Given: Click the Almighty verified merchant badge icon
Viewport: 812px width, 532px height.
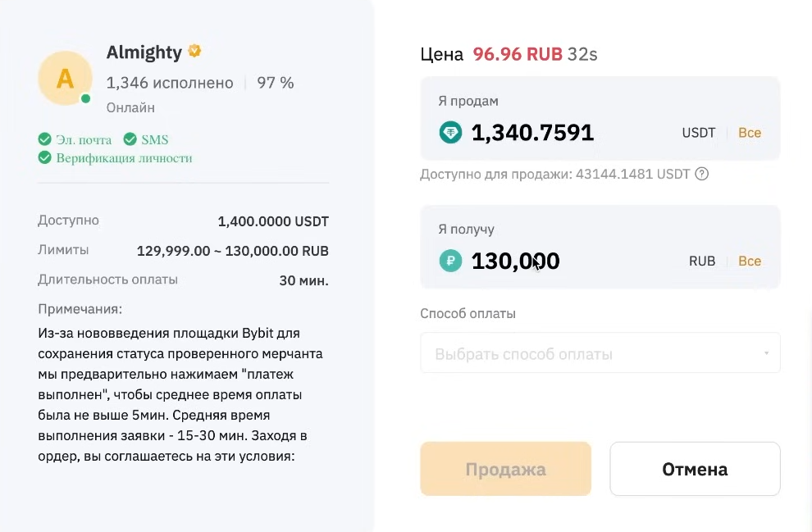Looking at the screenshot, I should (194, 52).
